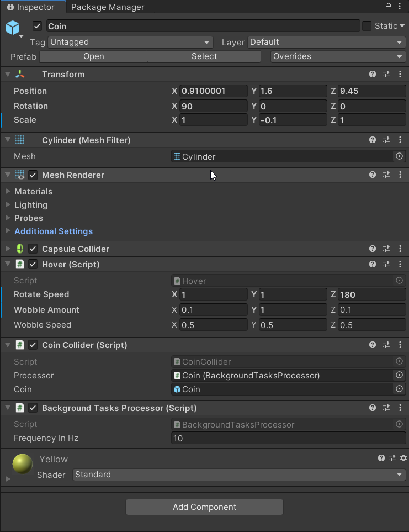Open Hover script three-dot context menu
This screenshot has width=409, height=532.
[x=400, y=265]
